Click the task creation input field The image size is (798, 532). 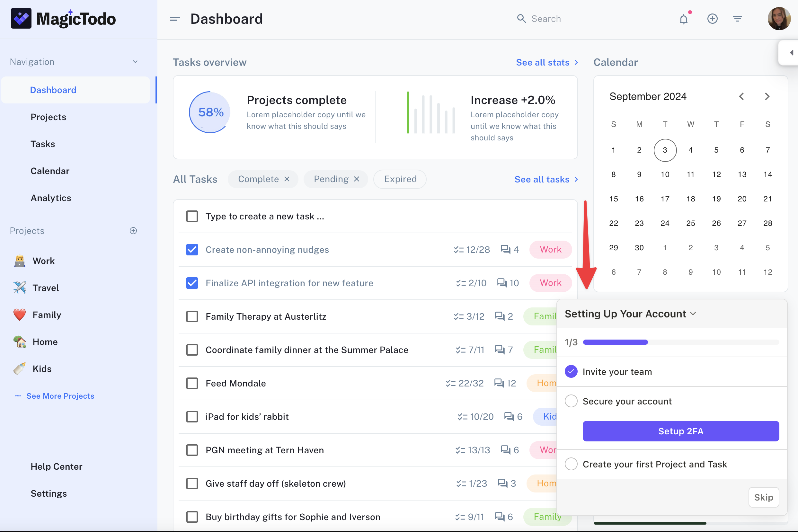click(265, 216)
